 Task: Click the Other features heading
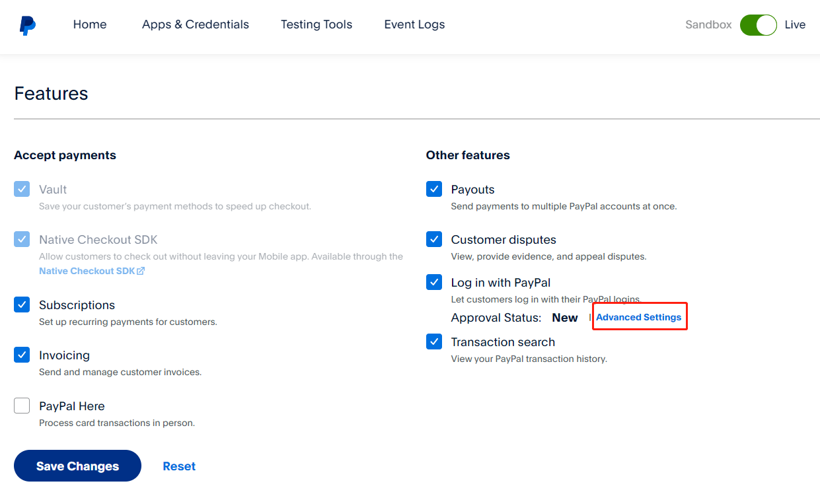pos(468,155)
